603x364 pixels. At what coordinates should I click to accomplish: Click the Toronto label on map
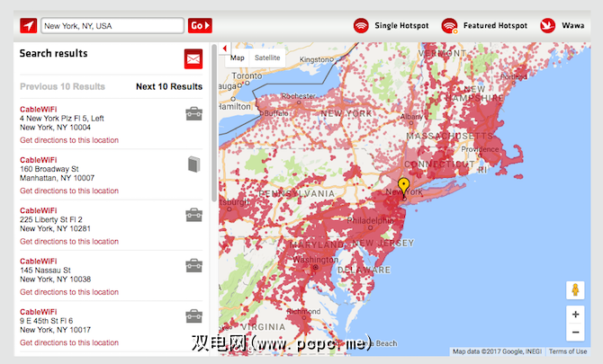click(247, 76)
